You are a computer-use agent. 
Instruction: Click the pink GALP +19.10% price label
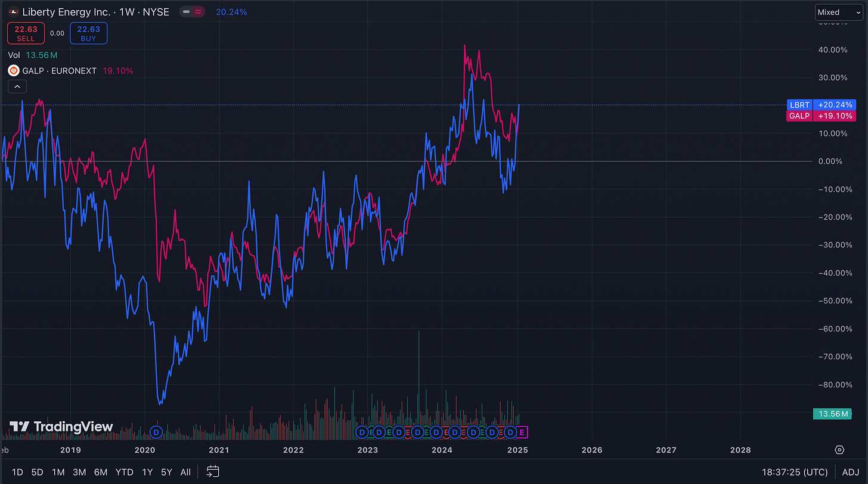click(821, 116)
